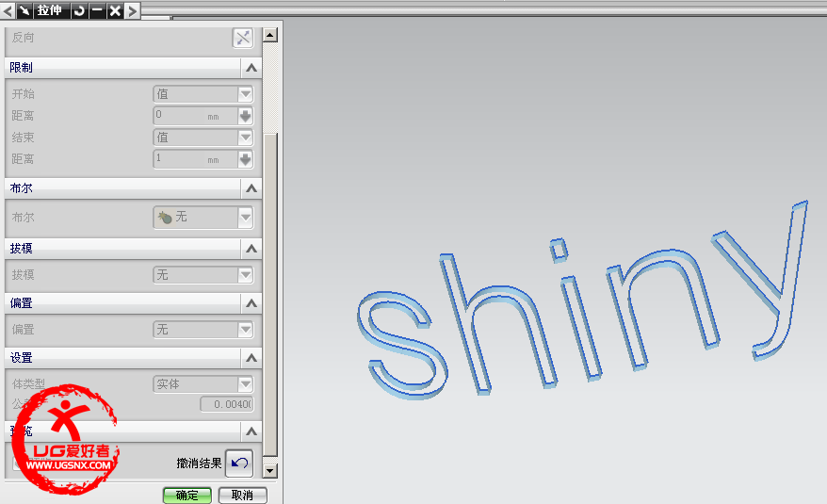Open the 偏置 (Offset) dropdown
827x504 pixels.
click(x=245, y=330)
